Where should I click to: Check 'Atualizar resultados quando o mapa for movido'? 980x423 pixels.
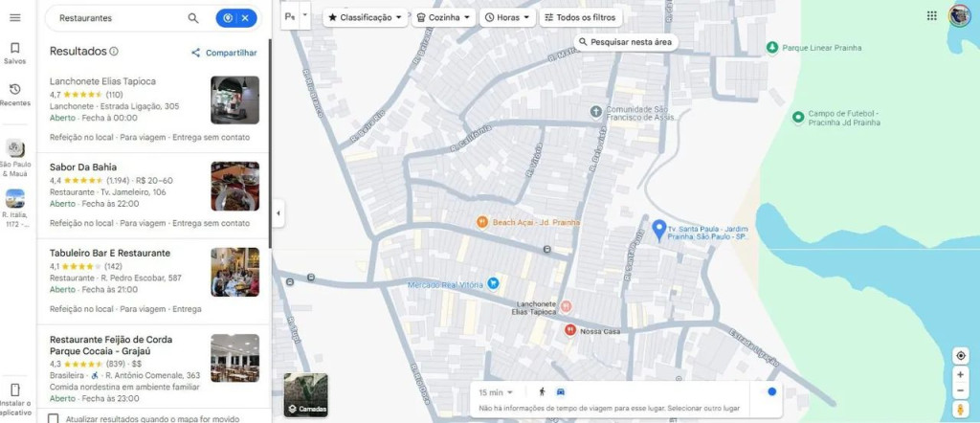point(54,418)
